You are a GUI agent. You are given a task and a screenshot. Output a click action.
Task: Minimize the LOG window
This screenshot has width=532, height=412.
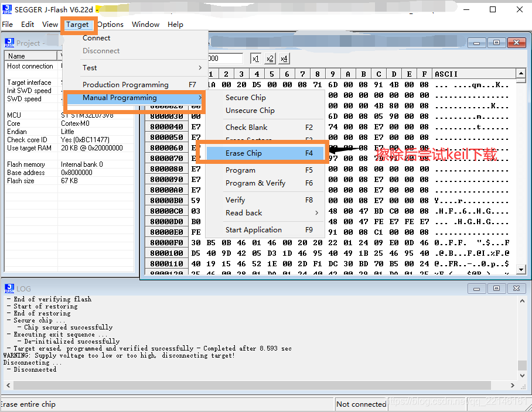tap(477, 289)
